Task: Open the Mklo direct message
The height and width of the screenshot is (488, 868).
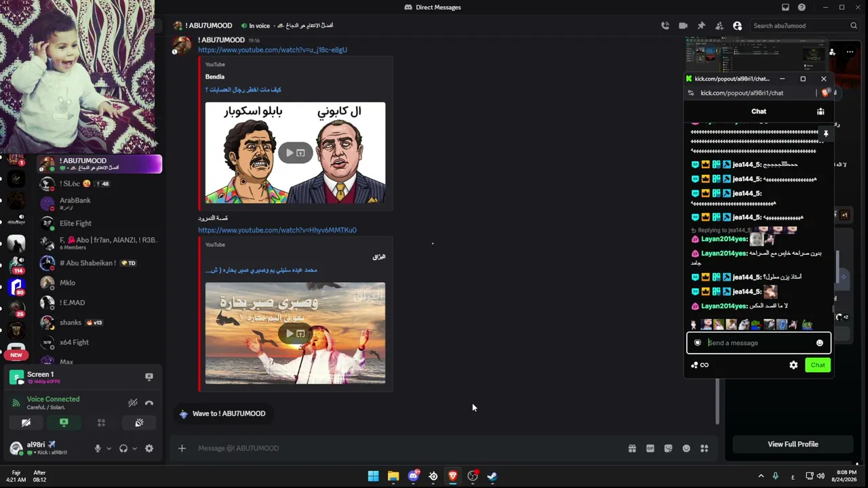Action: pyautogui.click(x=99, y=283)
